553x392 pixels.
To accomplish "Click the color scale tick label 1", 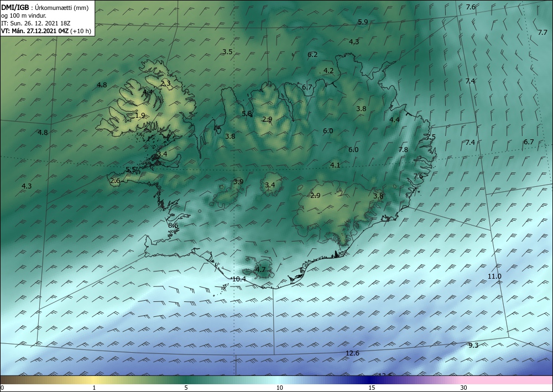I will point(94,388).
